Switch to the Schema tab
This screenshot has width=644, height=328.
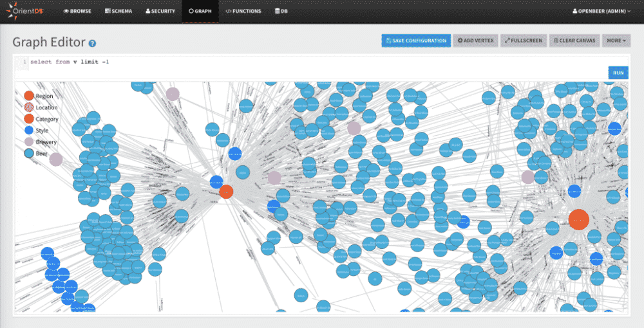(x=119, y=12)
